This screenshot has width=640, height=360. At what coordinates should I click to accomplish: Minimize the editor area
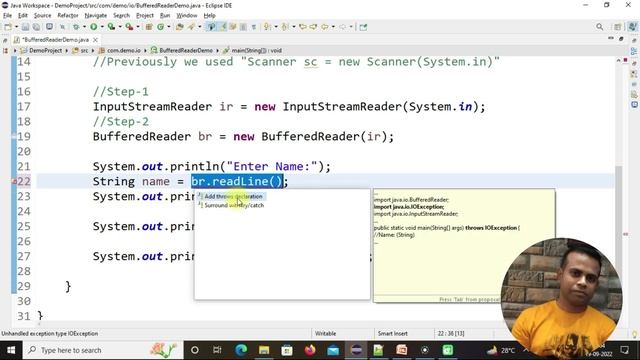click(611, 38)
